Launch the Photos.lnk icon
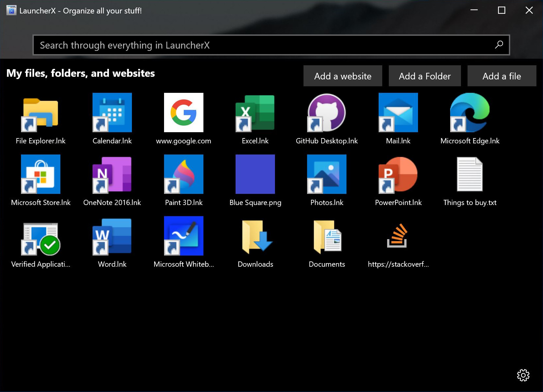This screenshot has width=543, height=392. pos(327,174)
